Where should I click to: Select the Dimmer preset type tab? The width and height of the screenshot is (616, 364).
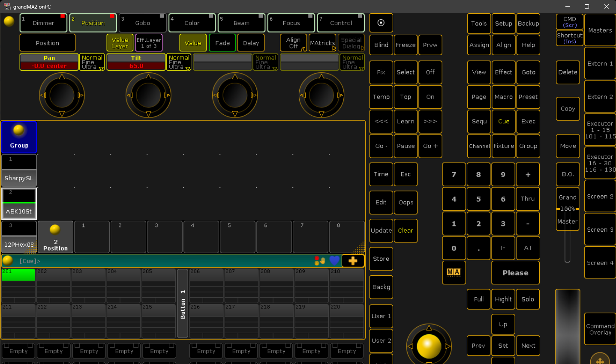(x=43, y=23)
